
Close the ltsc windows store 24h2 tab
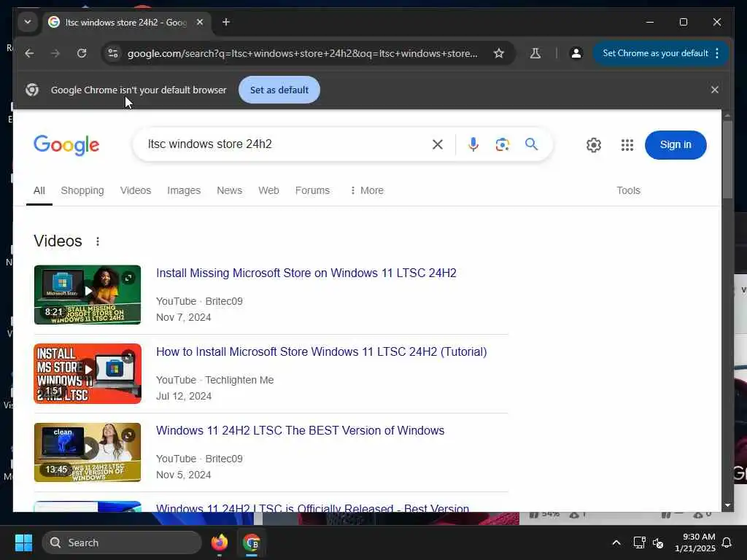pyautogui.click(x=200, y=23)
